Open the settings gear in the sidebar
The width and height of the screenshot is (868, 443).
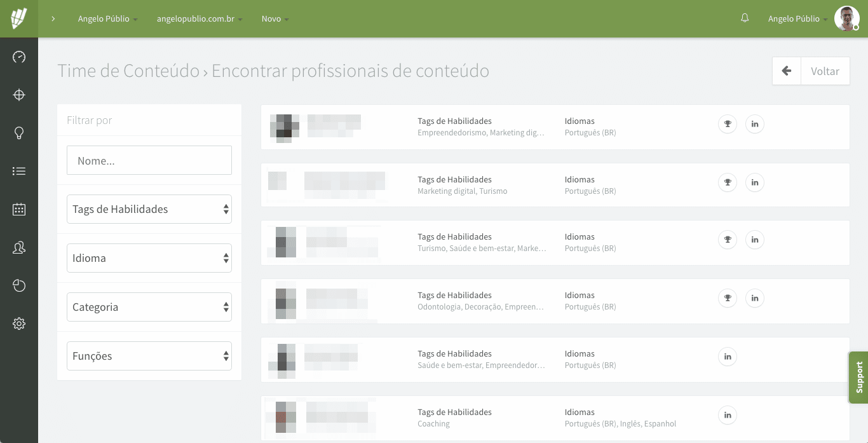19,324
